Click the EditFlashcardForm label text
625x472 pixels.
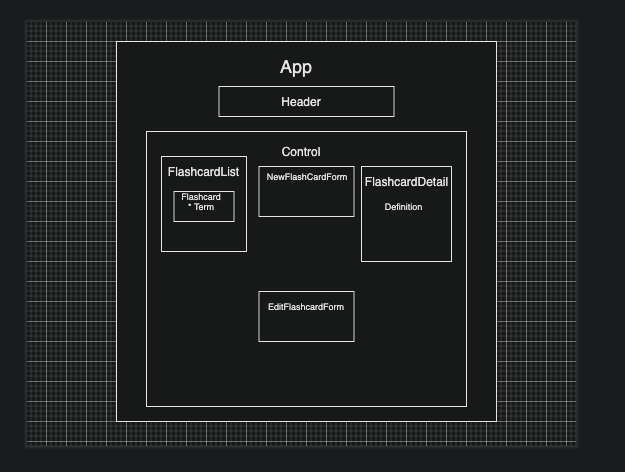pyautogui.click(x=306, y=307)
